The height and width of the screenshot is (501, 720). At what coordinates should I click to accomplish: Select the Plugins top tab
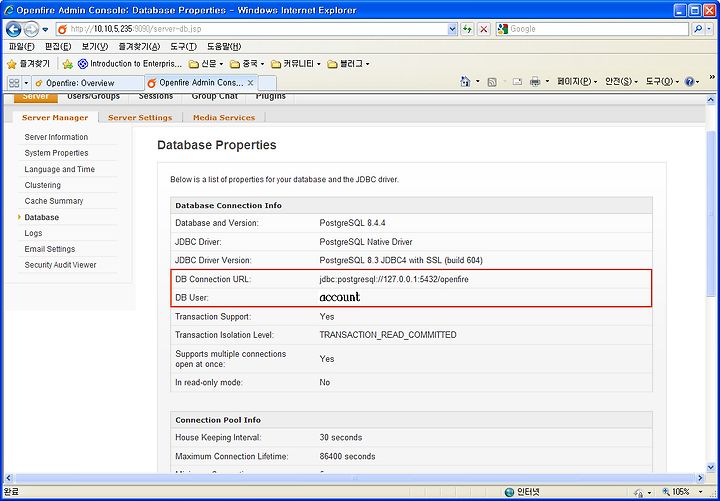(x=270, y=96)
